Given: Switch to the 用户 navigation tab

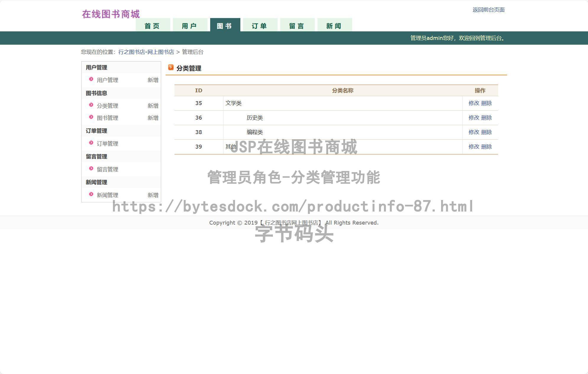Looking at the screenshot, I should click(190, 25).
